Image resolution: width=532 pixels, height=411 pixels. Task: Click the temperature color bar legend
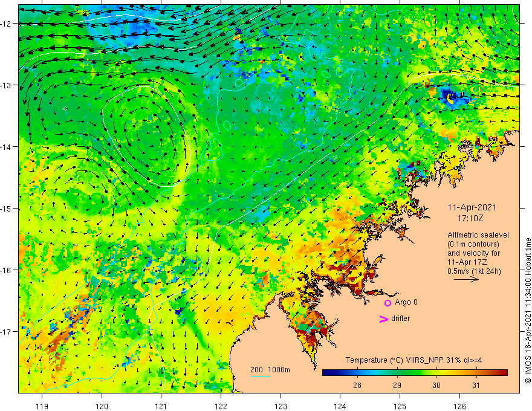[x=415, y=373]
